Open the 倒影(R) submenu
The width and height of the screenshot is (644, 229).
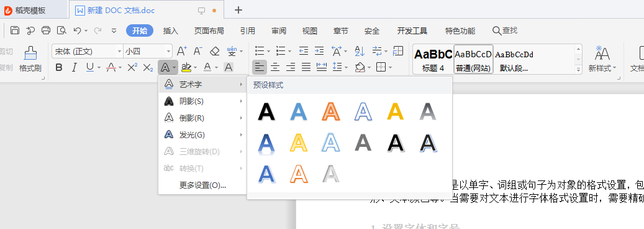point(202,118)
